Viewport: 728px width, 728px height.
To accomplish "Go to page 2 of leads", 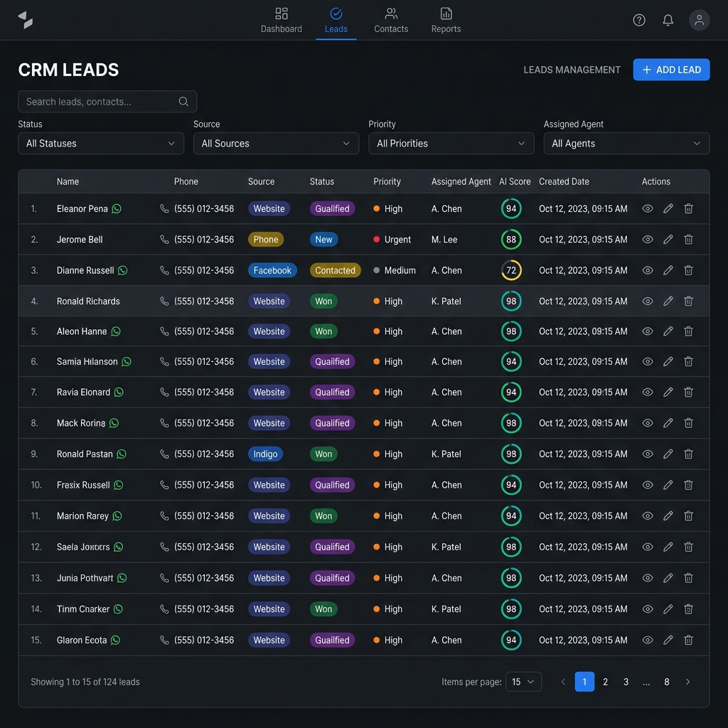I will [x=605, y=682].
